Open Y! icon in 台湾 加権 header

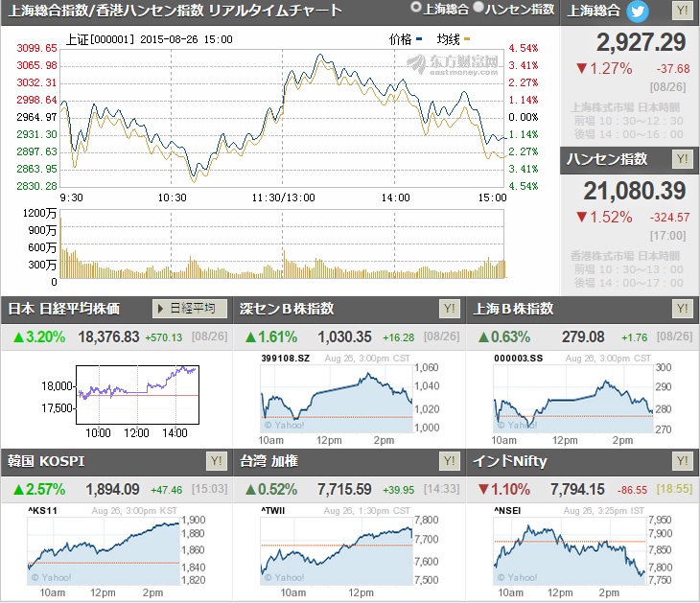pyautogui.click(x=449, y=461)
